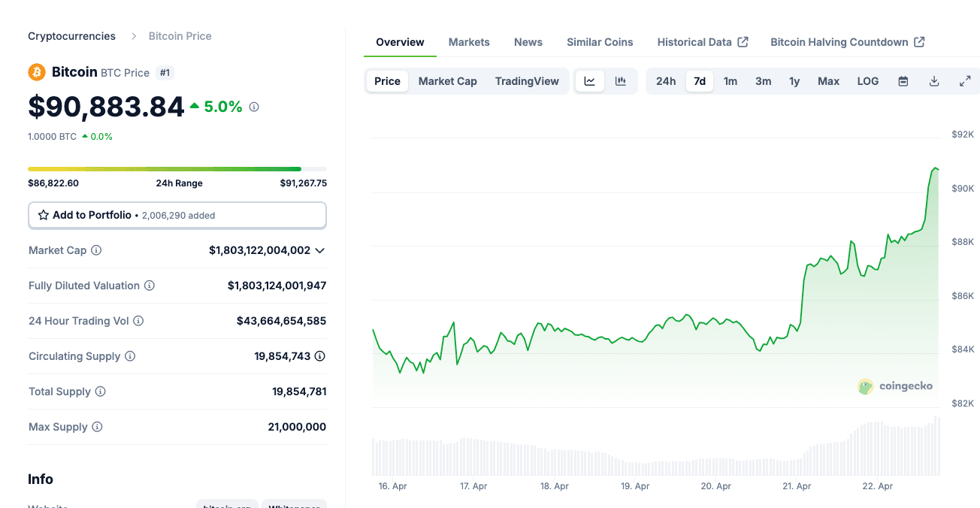The image size is (980, 508).
Task: Click the Cryptocurrencies breadcrumb link
Action: [72, 36]
